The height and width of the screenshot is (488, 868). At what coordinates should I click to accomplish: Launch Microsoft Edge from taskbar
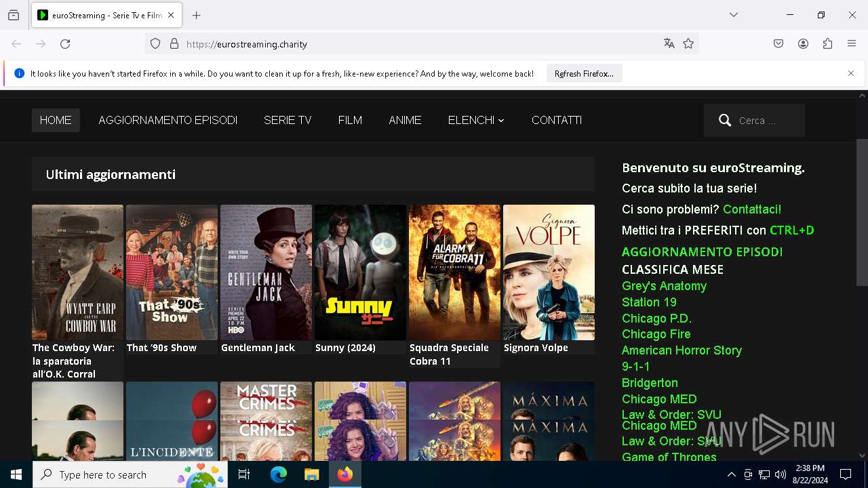(x=279, y=474)
